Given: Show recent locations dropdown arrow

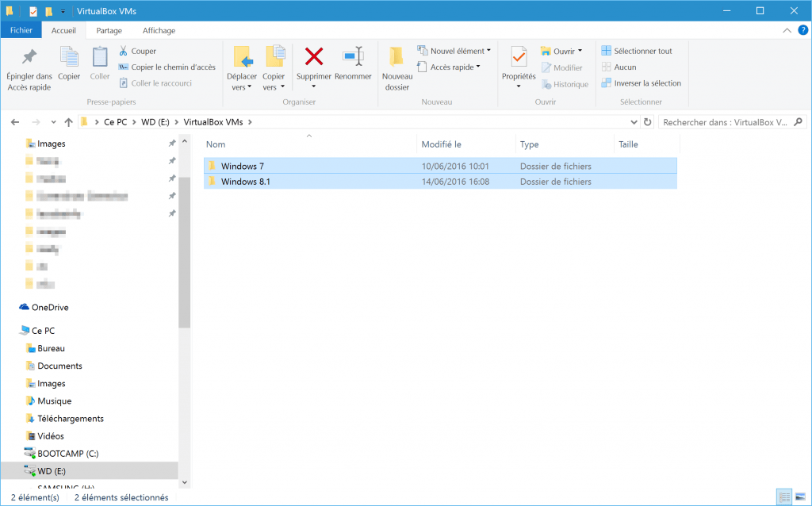Looking at the screenshot, I should point(53,122).
